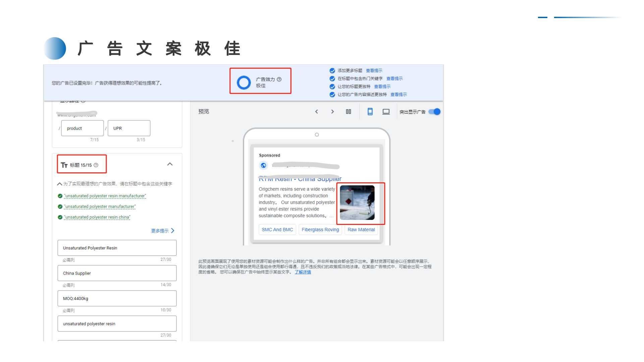This screenshot has height=362, width=644.
Task: Collapse the 标题 15/15 panel
Action: tap(170, 164)
